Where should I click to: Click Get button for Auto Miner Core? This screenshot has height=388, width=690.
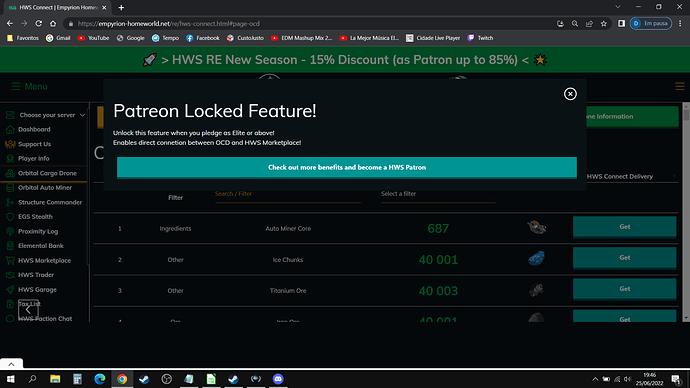click(624, 227)
